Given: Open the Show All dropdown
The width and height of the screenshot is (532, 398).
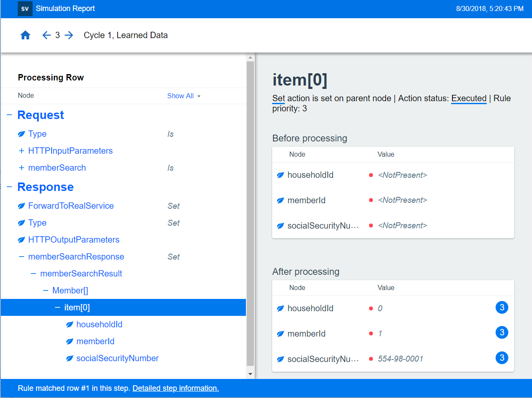Looking at the screenshot, I should pos(184,96).
